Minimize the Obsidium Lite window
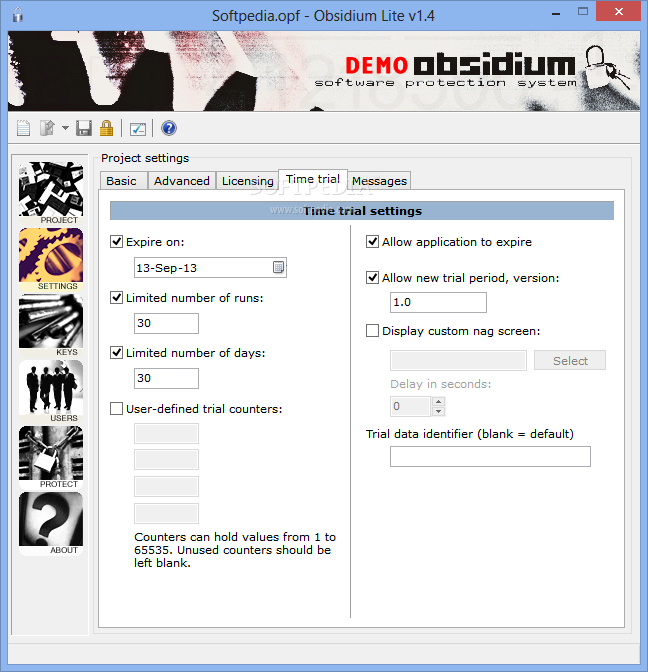Viewport: 648px width, 672px height. [x=556, y=13]
